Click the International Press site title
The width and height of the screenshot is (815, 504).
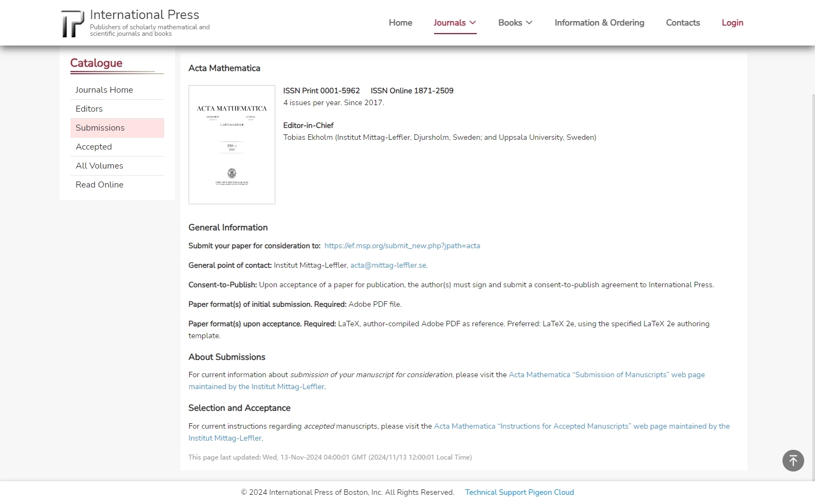point(145,15)
